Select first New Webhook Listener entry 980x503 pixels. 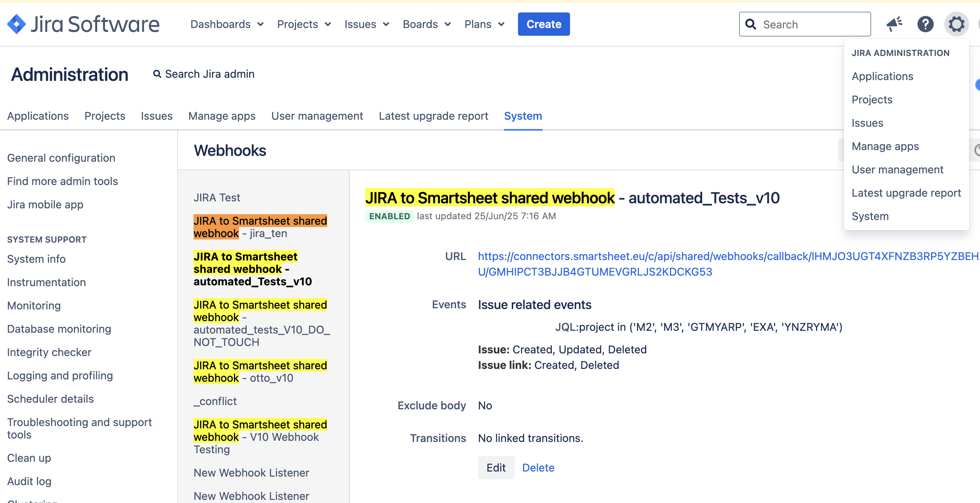click(x=251, y=473)
